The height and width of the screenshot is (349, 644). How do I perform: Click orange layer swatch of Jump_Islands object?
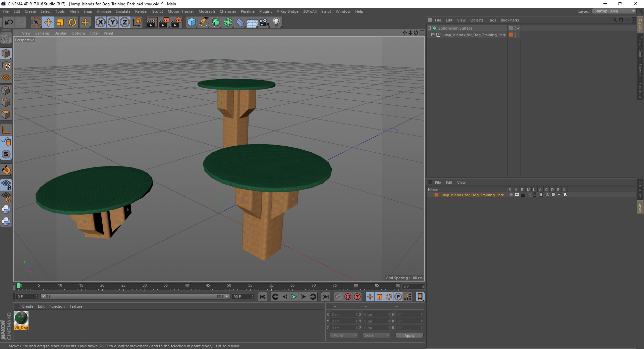pos(511,35)
